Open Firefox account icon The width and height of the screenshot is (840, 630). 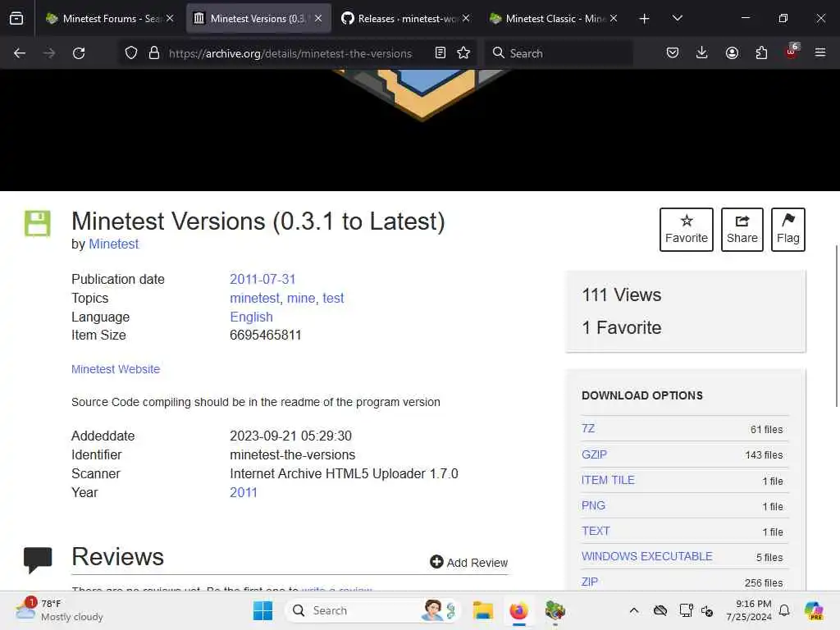click(x=732, y=52)
